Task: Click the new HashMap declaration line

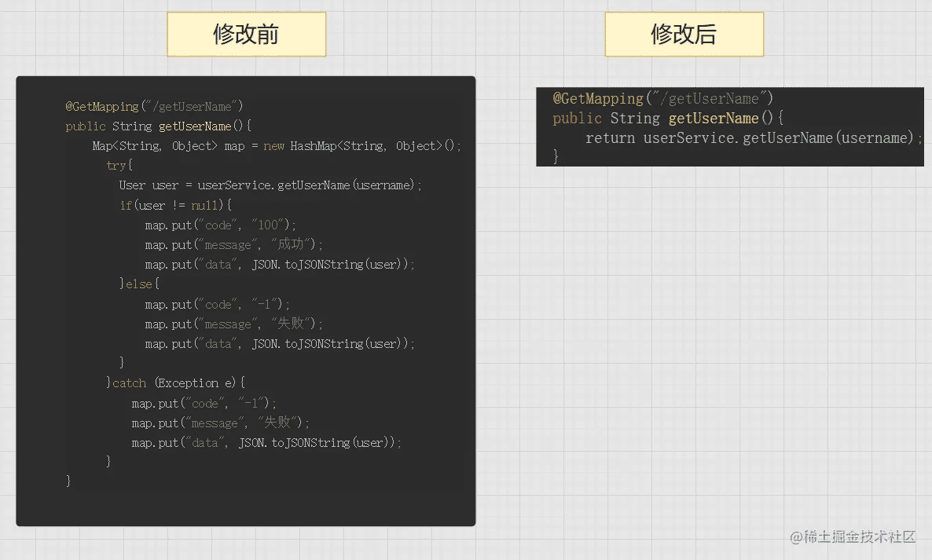Action: pyautogui.click(x=277, y=146)
